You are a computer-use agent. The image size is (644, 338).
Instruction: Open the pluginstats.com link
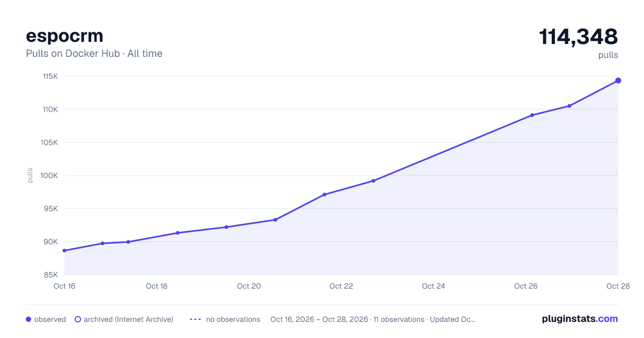[580, 319]
